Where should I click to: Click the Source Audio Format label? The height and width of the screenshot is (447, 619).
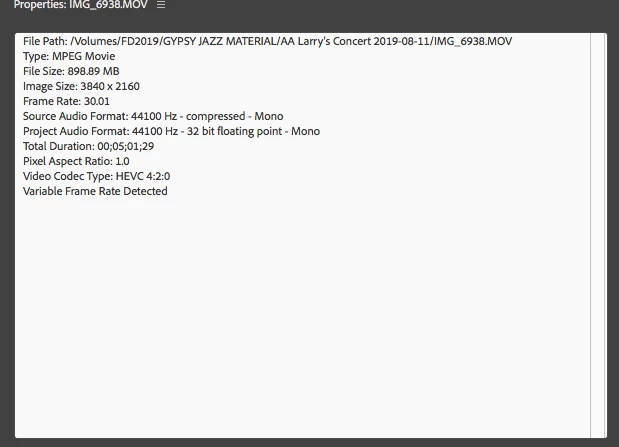point(75,116)
